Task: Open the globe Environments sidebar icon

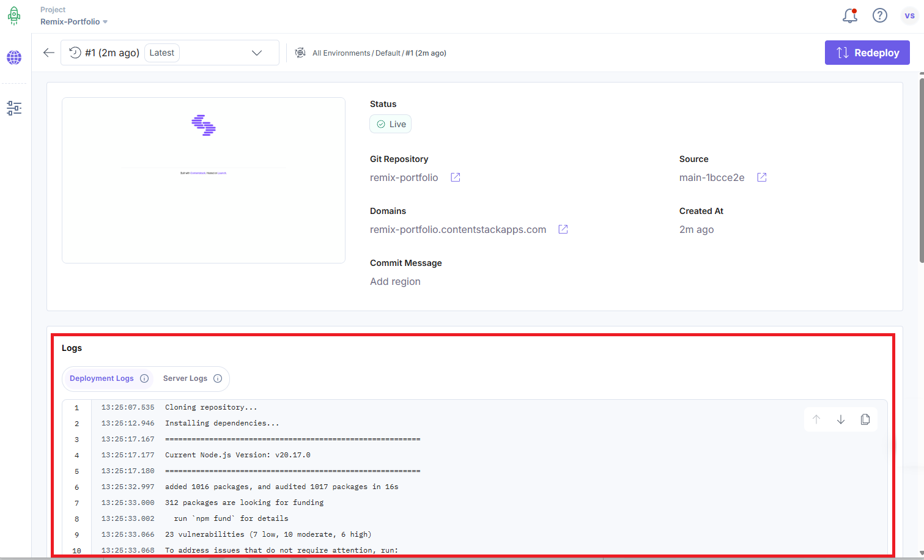Action: pyautogui.click(x=14, y=57)
